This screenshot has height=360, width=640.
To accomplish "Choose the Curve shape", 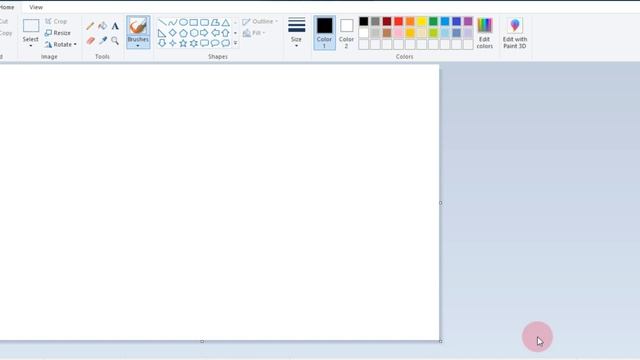I will pos(173,22).
